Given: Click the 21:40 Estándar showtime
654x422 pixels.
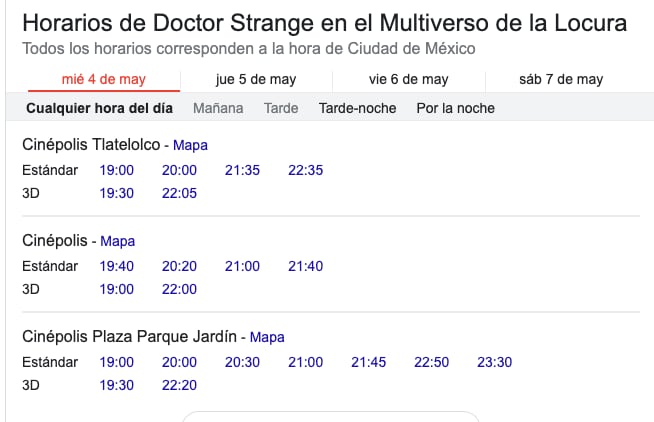Looking at the screenshot, I should click(x=305, y=266).
